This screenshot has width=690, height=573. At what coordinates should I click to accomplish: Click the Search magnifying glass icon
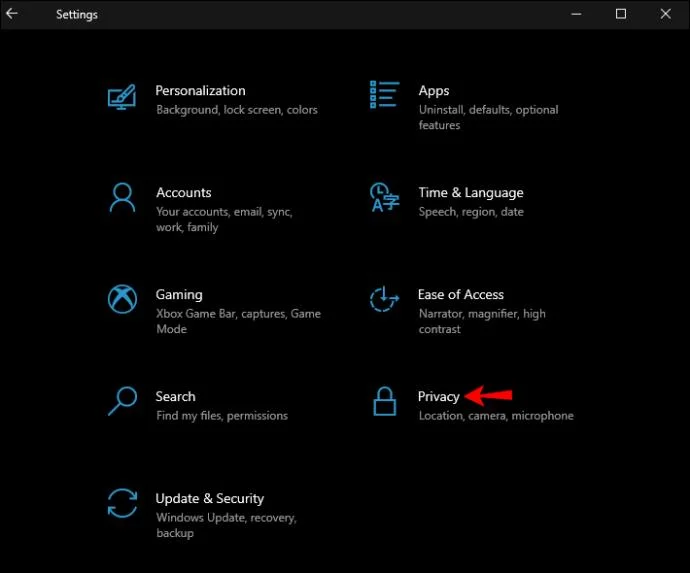coord(122,401)
